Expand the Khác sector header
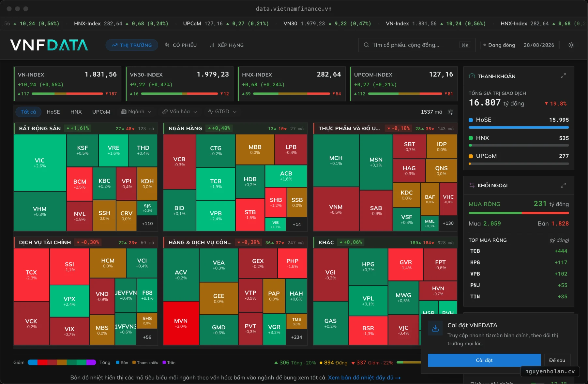The width and height of the screenshot is (588, 384). pos(385,242)
